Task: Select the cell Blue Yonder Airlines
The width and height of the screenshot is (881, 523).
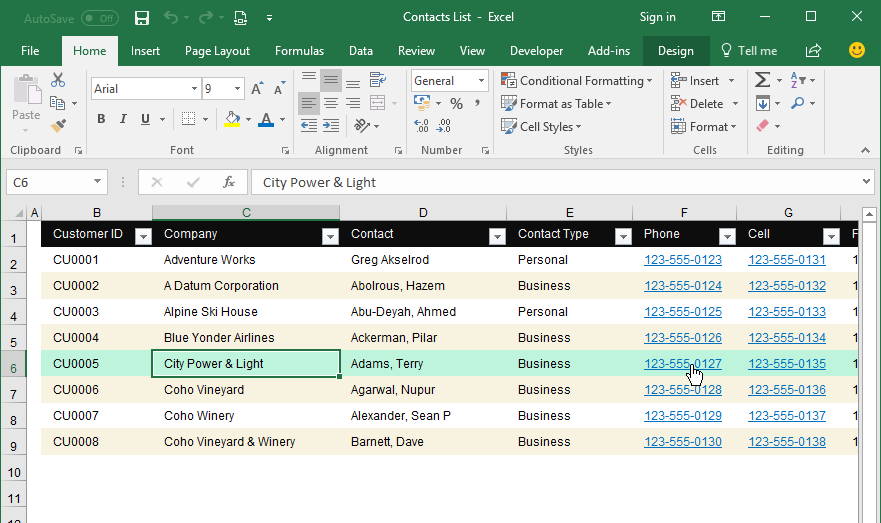Action: pyautogui.click(x=246, y=338)
